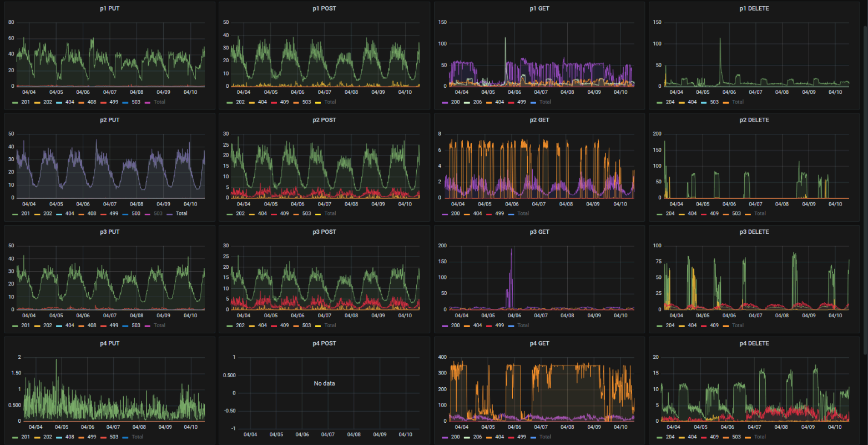Open the p2 GET panel title menu
This screenshot has height=445, width=868.
pos(539,120)
